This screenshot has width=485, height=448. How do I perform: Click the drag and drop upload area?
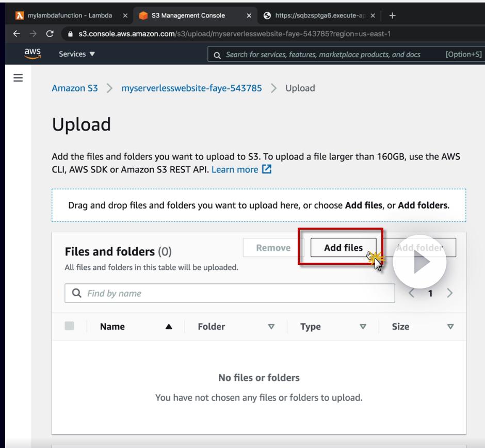pyautogui.click(x=259, y=205)
